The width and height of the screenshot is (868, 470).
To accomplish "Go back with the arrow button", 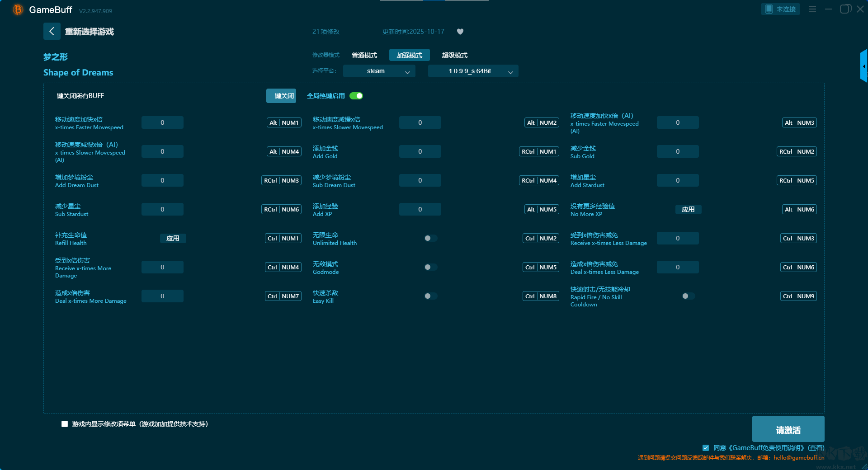I will pyautogui.click(x=52, y=31).
